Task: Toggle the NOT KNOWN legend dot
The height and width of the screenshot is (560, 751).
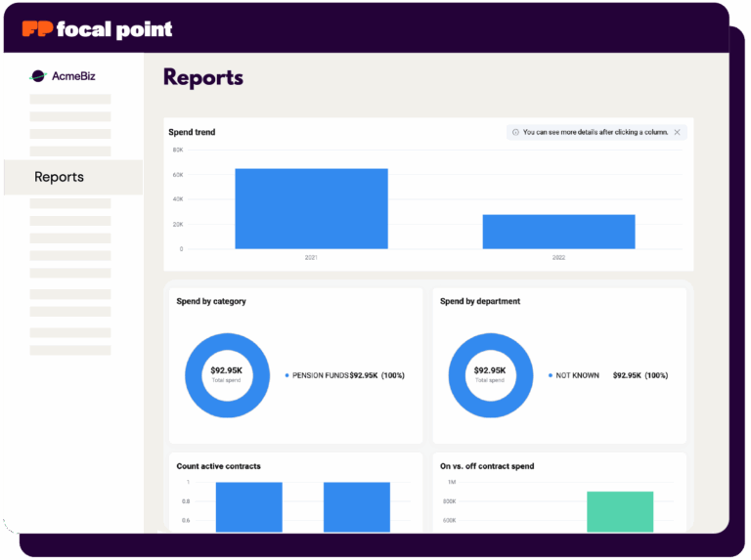Action: click(551, 375)
